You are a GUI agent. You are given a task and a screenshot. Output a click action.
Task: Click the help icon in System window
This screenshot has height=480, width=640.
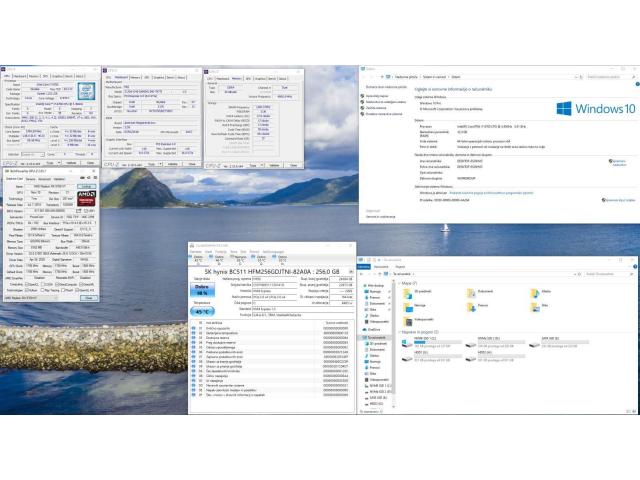(637, 84)
